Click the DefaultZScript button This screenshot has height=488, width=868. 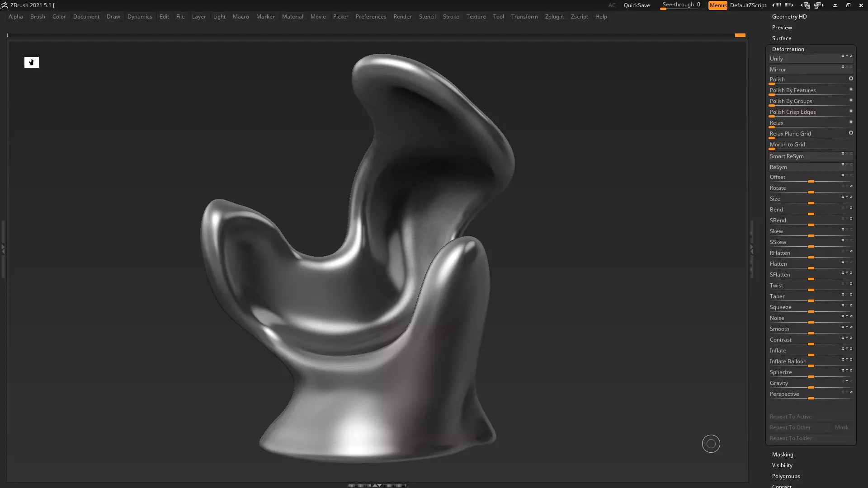pos(748,5)
